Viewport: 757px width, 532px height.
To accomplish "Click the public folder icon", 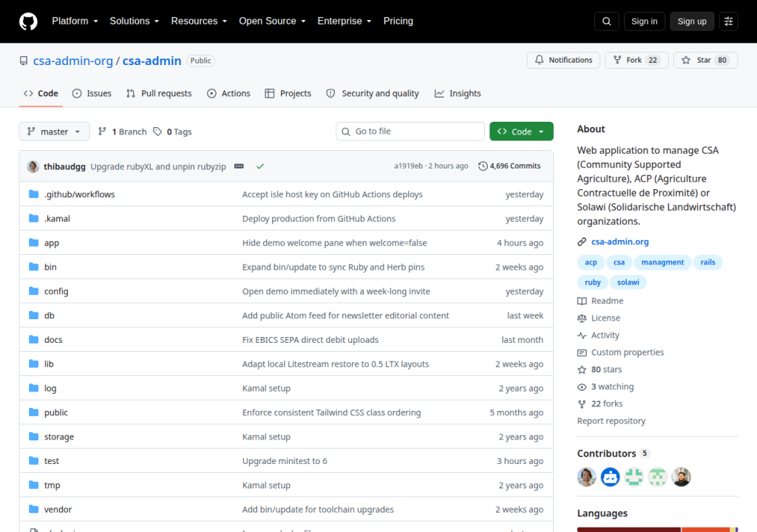I will pyautogui.click(x=33, y=412).
